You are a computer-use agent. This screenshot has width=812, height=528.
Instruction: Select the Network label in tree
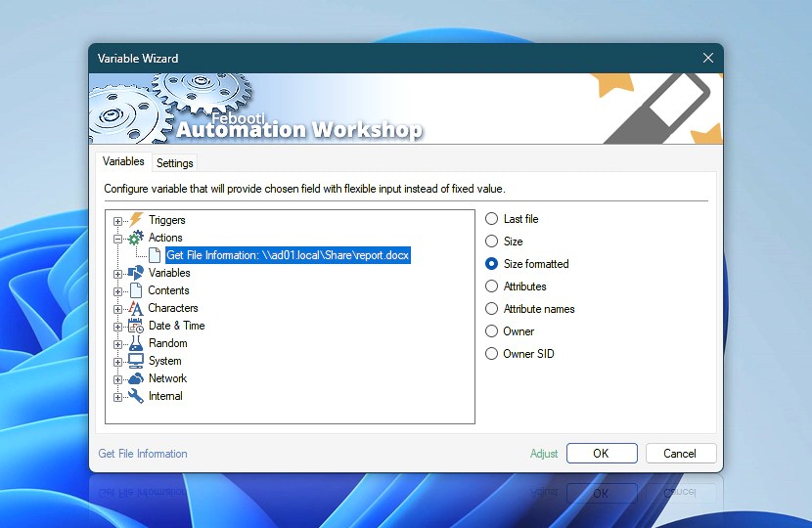167,378
